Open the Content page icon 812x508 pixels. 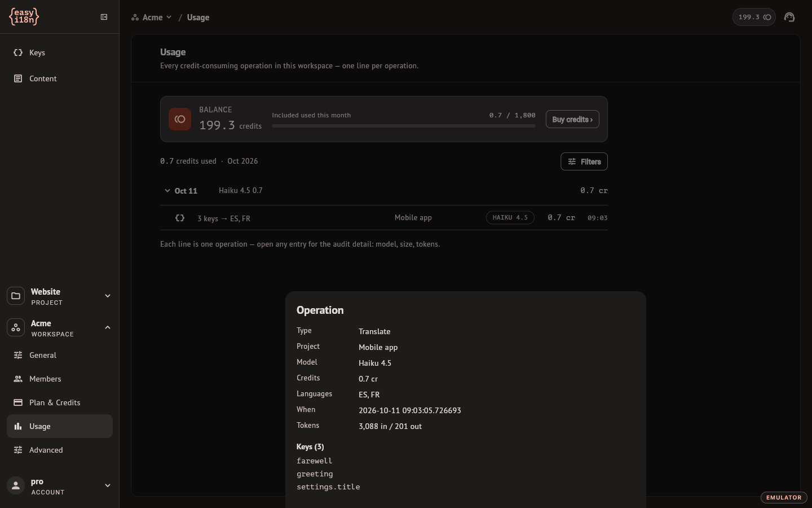(x=18, y=78)
